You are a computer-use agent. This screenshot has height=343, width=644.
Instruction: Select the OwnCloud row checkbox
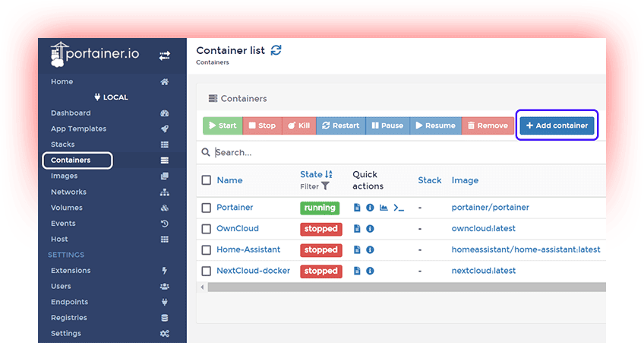[x=207, y=229]
